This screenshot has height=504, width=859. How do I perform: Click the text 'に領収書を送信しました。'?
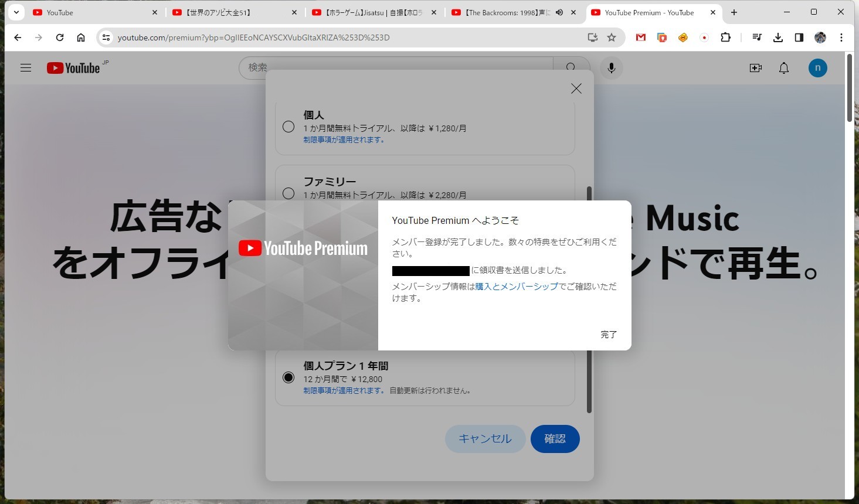coord(520,270)
